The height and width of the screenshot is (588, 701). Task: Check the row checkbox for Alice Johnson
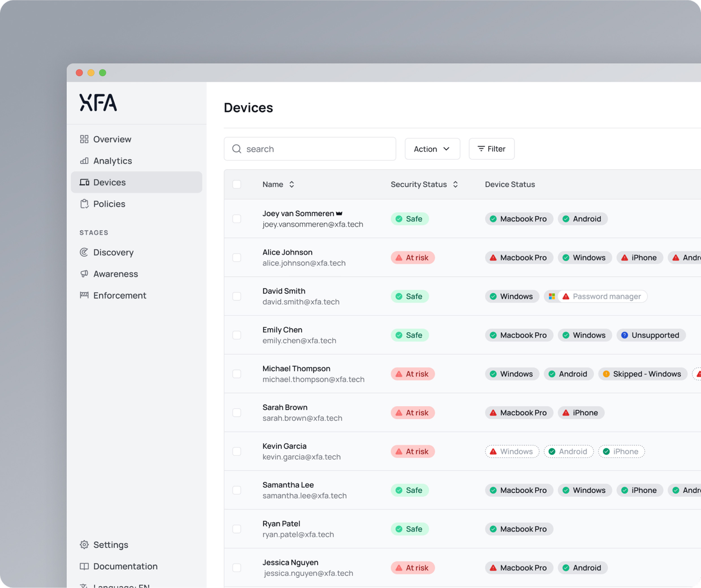[x=237, y=257]
